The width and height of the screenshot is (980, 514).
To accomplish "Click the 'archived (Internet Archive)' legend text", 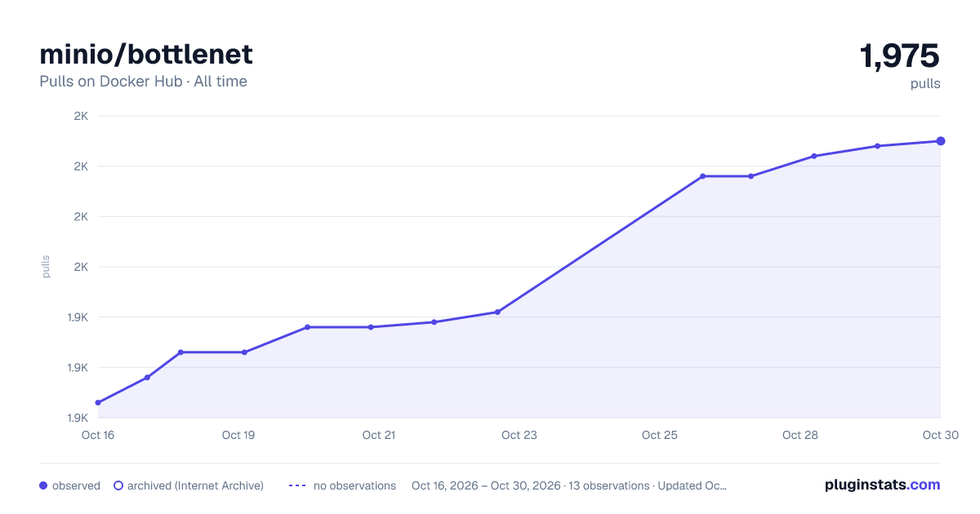I will click(195, 485).
